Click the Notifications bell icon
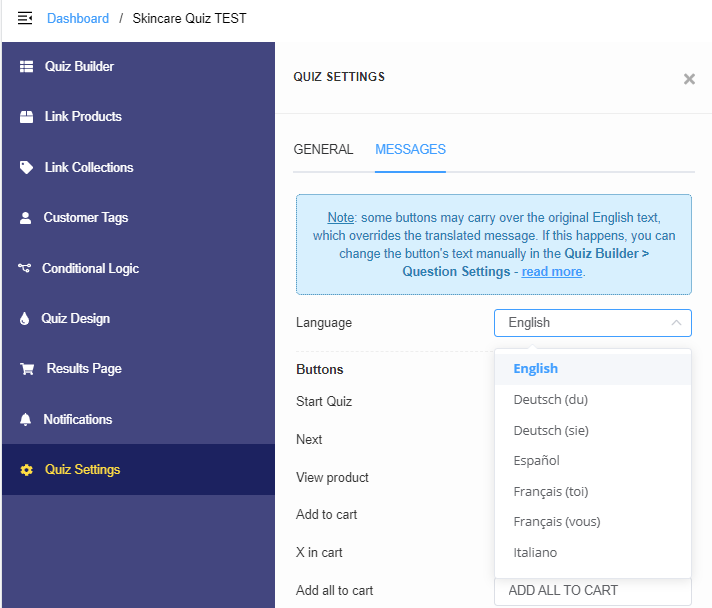The width and height of the screenshot is (712, 608). 25,419
